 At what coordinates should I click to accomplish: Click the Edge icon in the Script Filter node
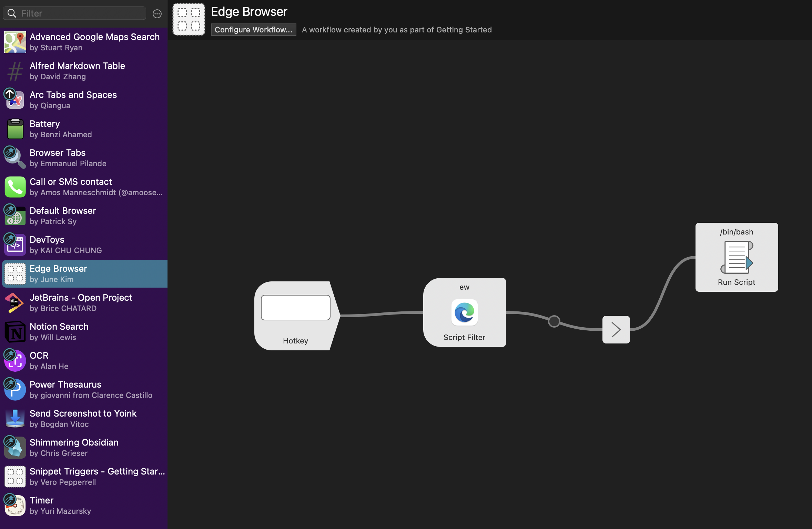[464, 312]
